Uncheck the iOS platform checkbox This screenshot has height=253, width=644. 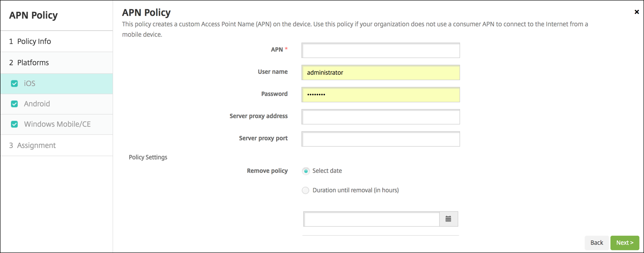click(14, 84)
